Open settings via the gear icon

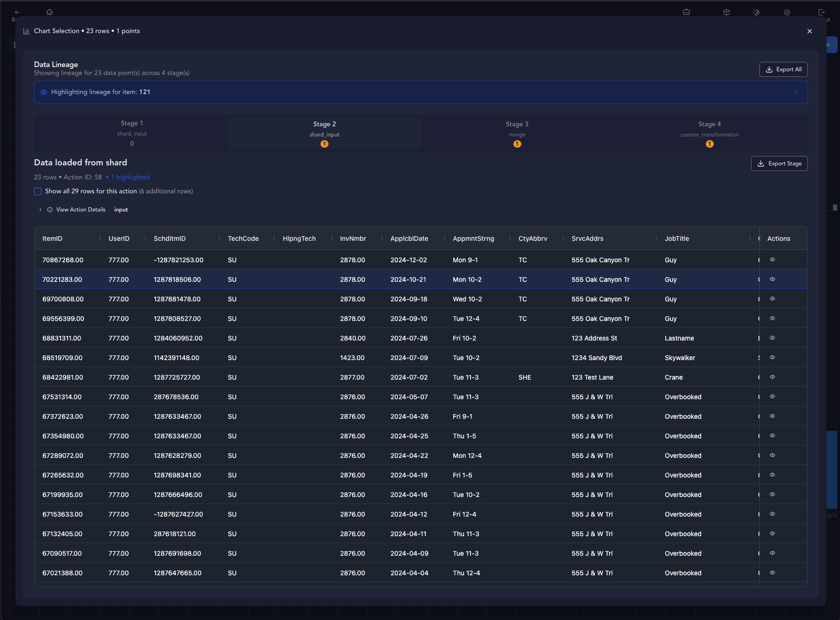click(787, 12)
